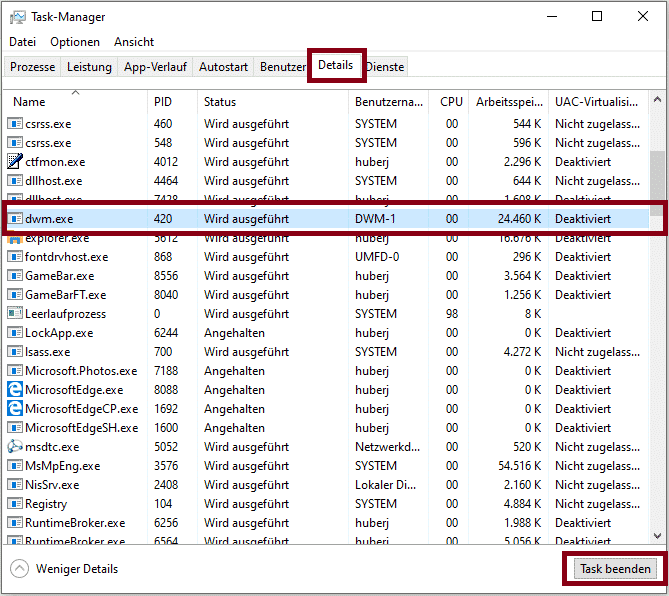669x596 pixels.
Task: Click the scrollbar down arrow
Action: tap(657, 536)
